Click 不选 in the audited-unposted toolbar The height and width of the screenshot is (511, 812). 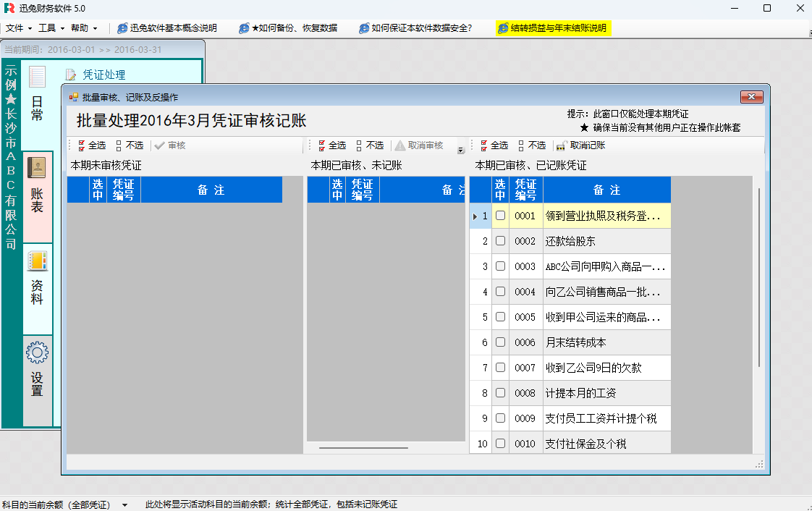point(369,145)
